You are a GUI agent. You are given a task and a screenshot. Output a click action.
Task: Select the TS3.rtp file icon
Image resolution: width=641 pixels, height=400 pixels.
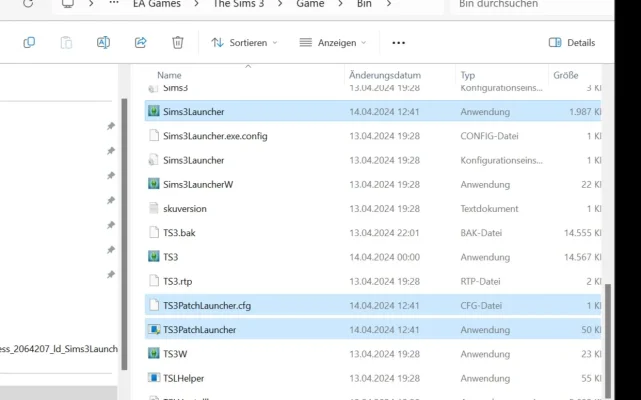point(154,281)
